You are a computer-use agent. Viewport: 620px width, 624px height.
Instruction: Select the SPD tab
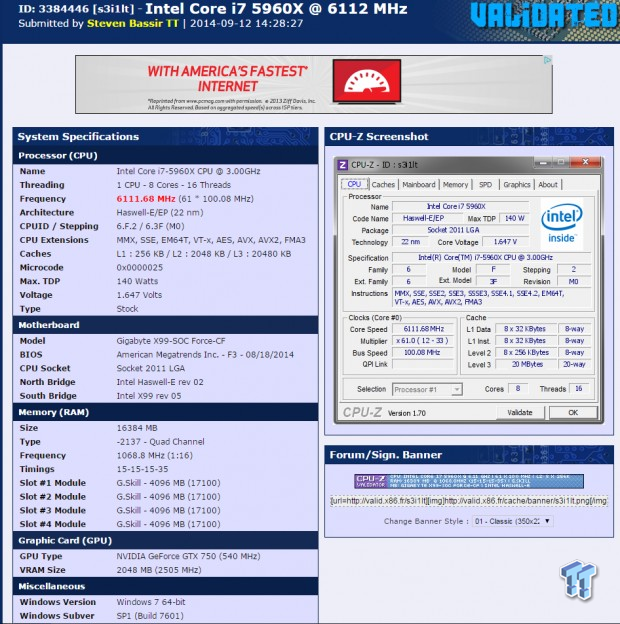coord(485,185)
